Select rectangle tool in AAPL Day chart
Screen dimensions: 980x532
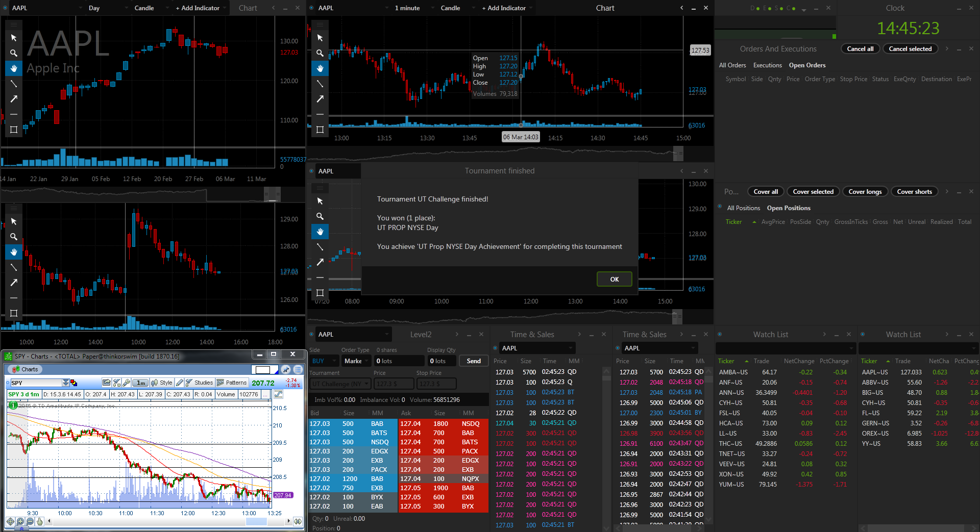14,130
